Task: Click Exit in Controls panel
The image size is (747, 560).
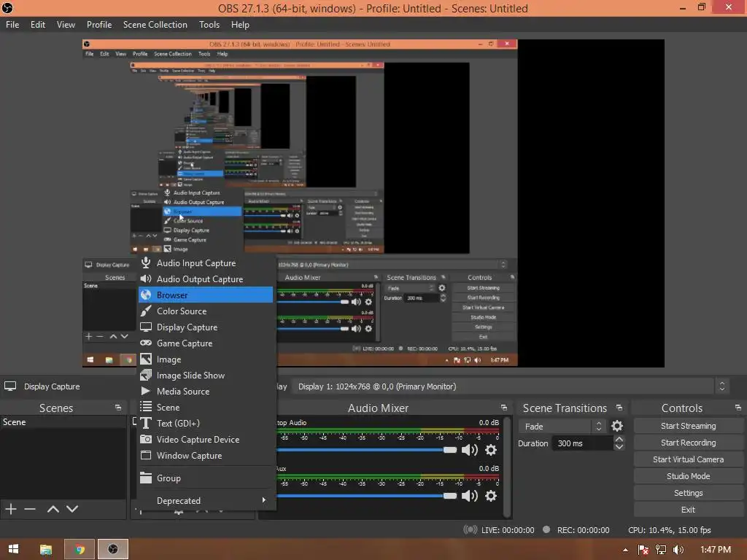Action: tap(689, 510)
